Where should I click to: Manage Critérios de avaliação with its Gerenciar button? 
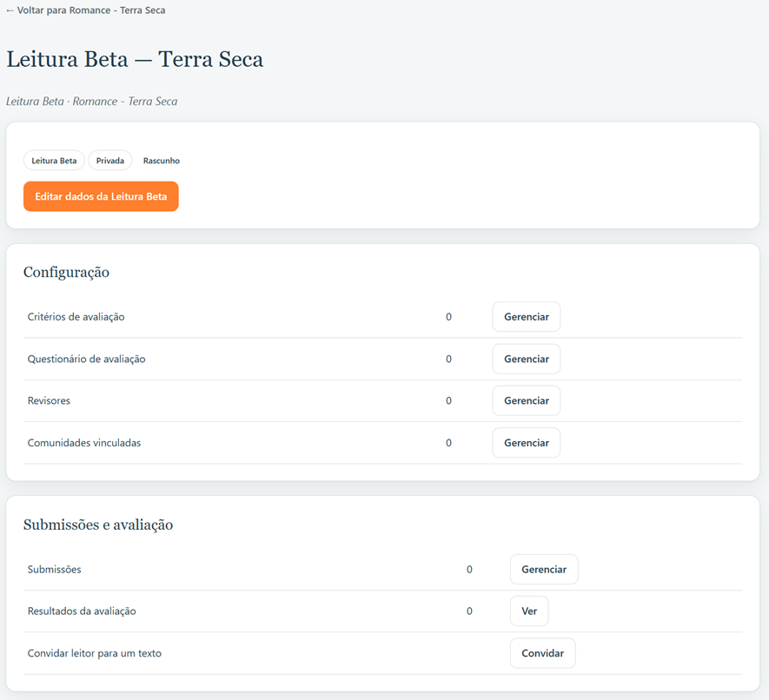pyautogui.click(x=527, y=317)
